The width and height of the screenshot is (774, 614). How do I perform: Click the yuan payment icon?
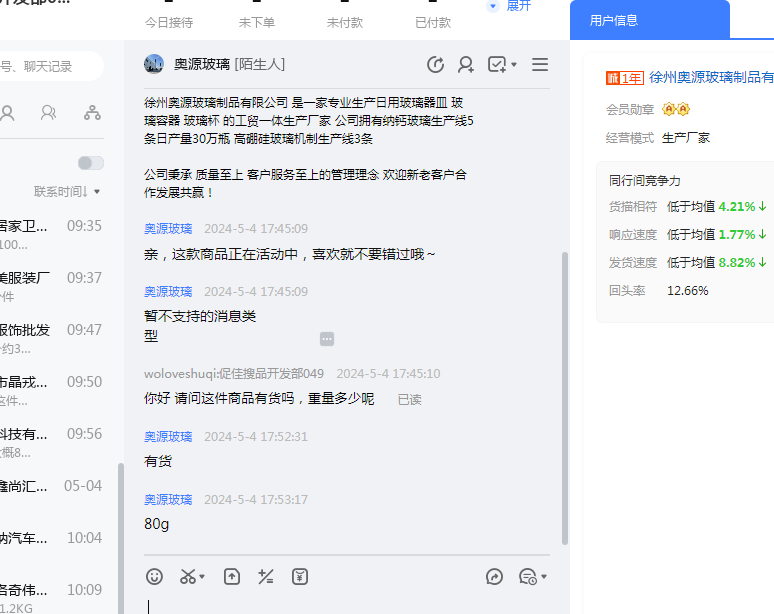pyautogui.click(x=299, y=576)
